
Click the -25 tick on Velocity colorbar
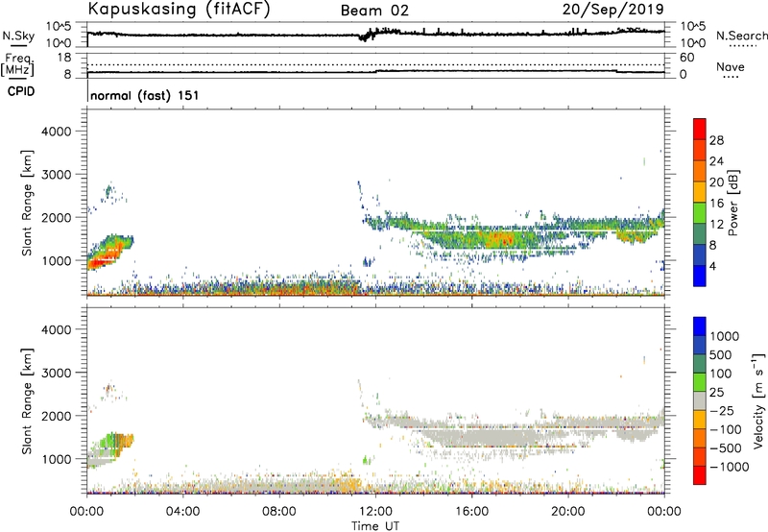tap(722, 411)
